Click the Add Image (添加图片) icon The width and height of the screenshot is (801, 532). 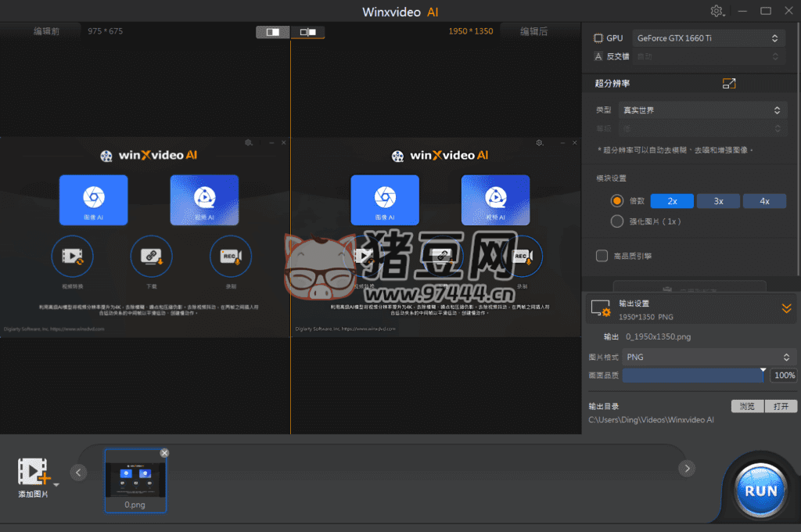[x=34, y=472]
